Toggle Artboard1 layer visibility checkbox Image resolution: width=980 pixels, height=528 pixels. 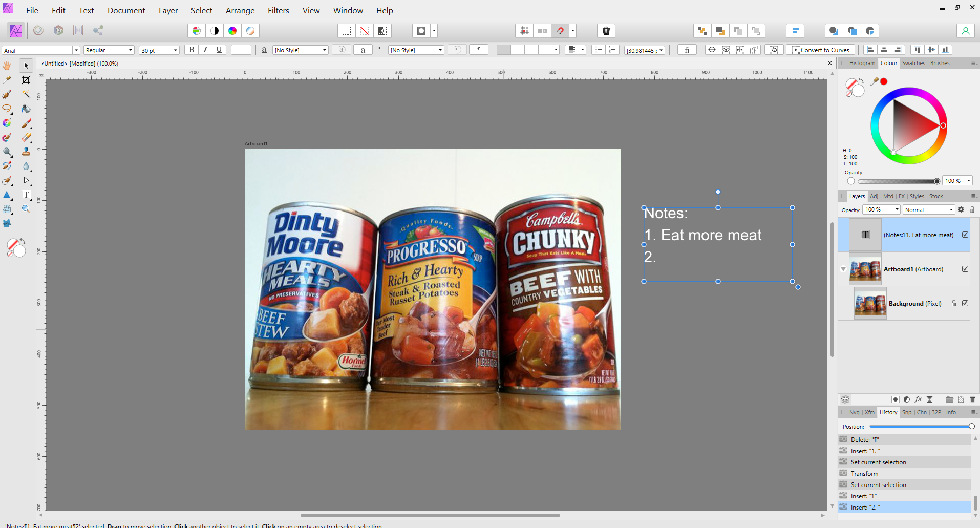pos(965,269)
